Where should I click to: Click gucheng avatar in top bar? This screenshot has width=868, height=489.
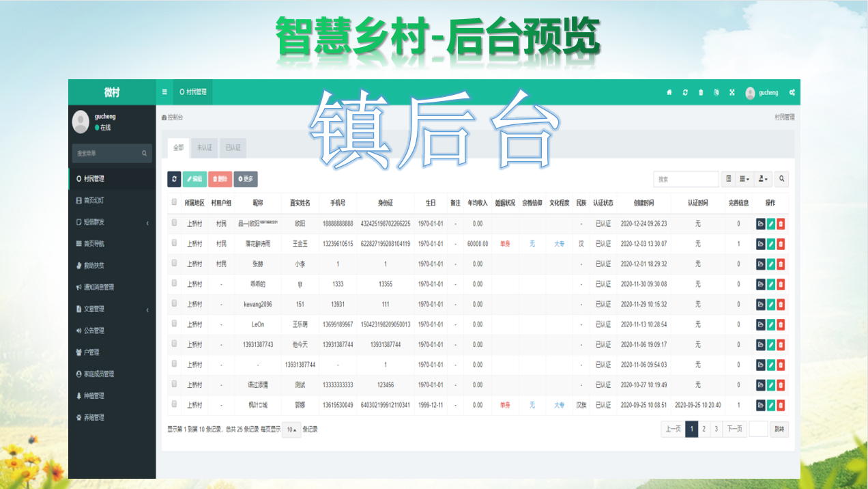(x=751, y=93)
